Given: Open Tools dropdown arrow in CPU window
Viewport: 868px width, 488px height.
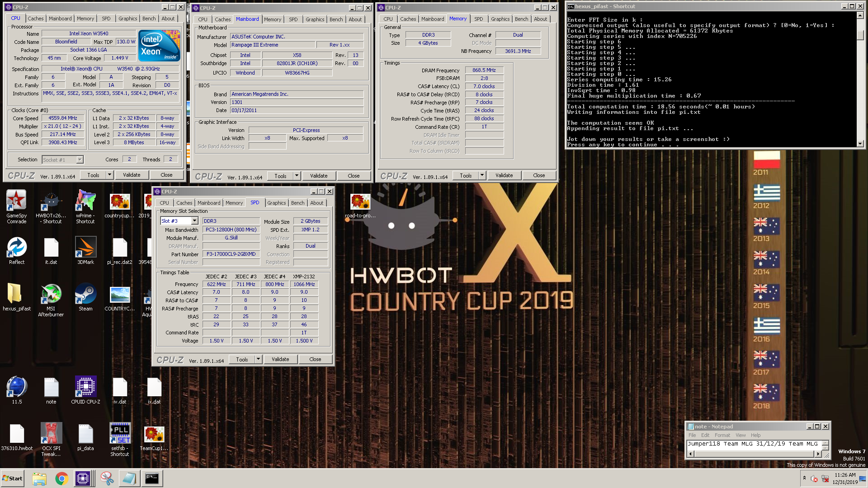Looking at the screenshot, I should [x=109, y=175].
